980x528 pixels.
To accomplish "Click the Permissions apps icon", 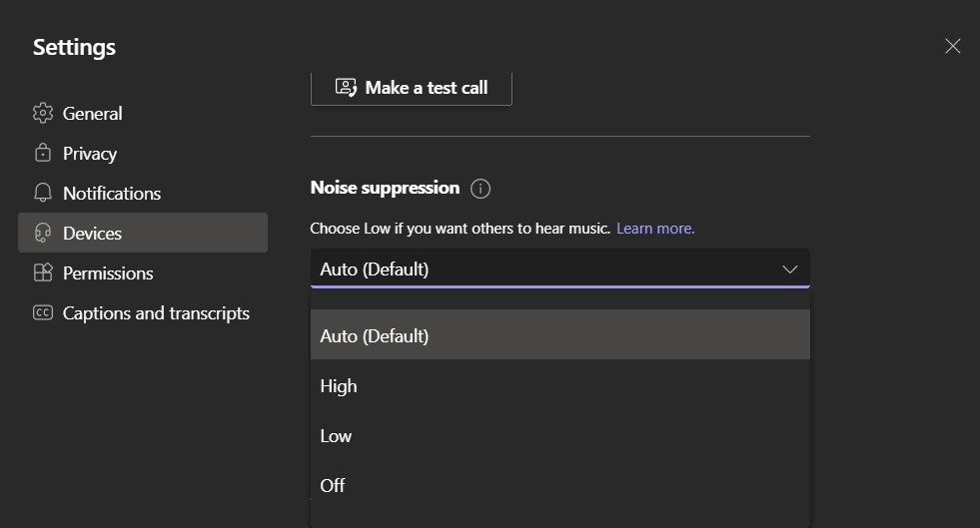I will coord(43,272).
